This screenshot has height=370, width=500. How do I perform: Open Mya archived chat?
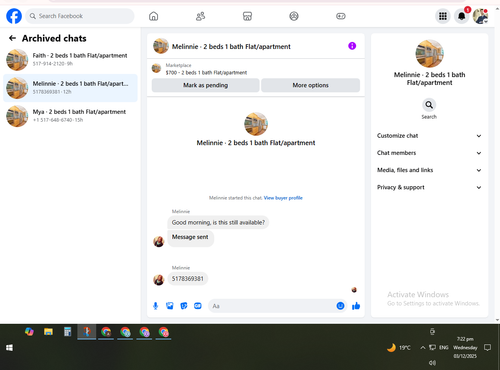[x=70, y=116]
